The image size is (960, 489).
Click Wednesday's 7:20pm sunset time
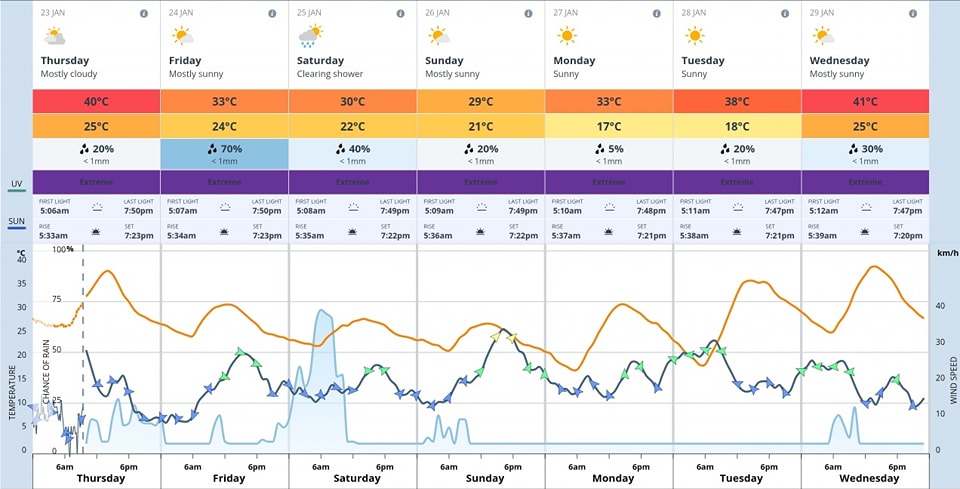coord(907,236)
